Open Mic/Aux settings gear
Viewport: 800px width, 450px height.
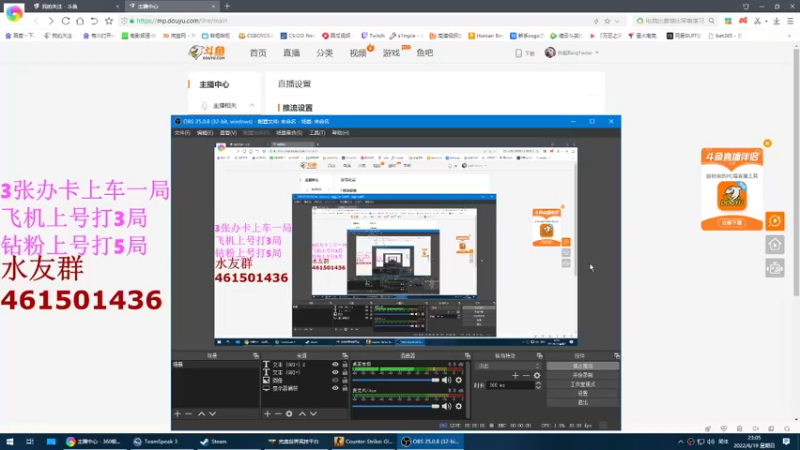coord(459,406)
